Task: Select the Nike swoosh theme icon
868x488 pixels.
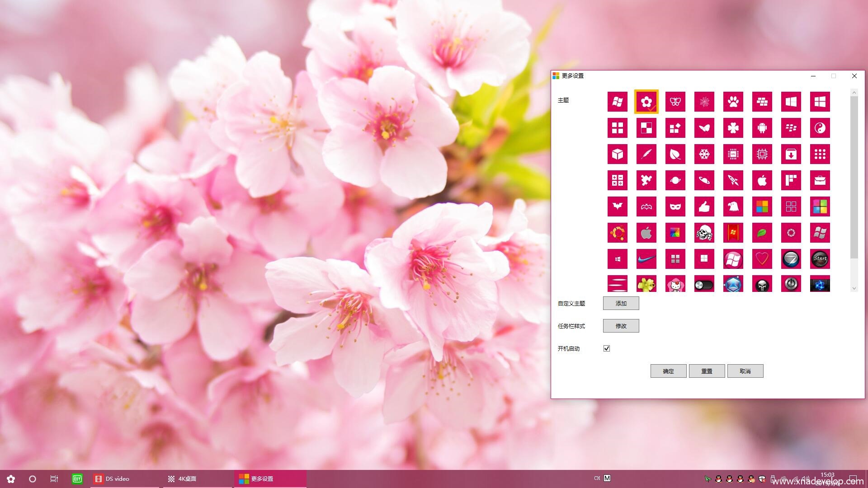Action: [646, 259]
